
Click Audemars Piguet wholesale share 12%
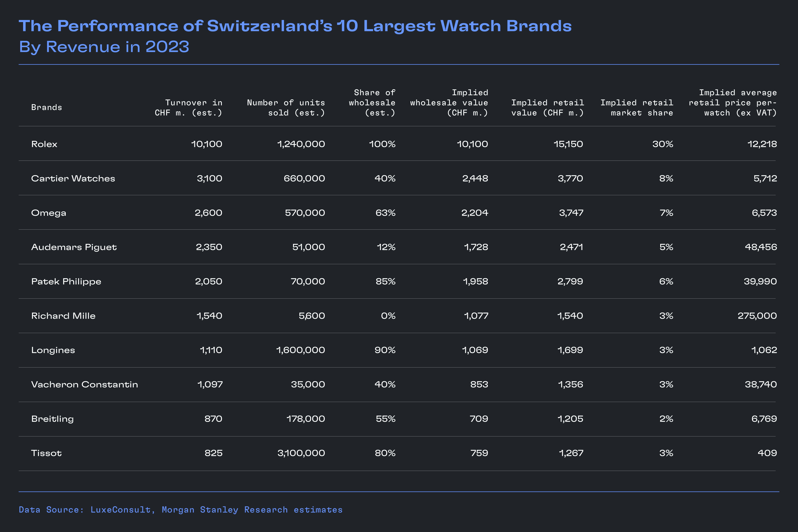386,247
